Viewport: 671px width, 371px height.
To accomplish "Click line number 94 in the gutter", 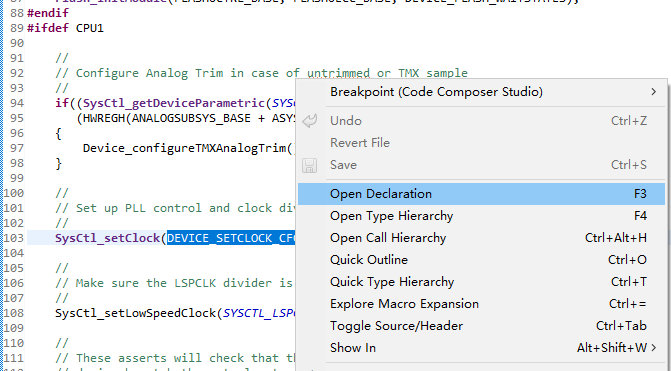I will point(17,103).
